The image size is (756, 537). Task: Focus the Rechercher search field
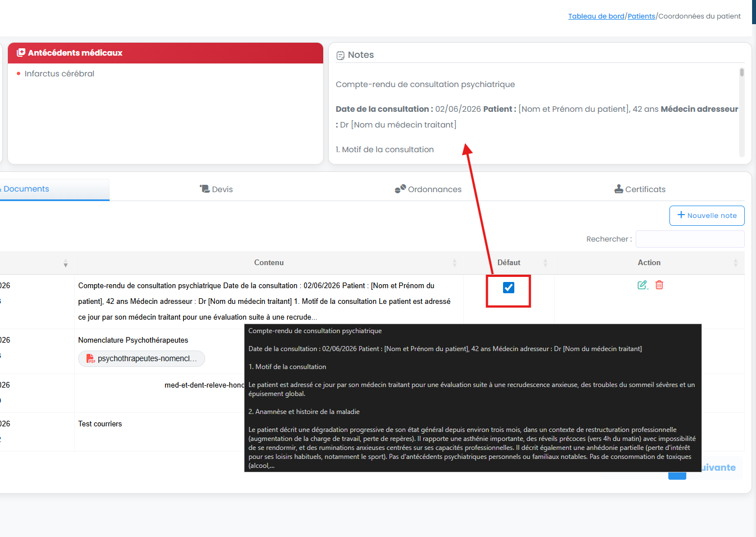pyautogui.click(x=690, y=239)
